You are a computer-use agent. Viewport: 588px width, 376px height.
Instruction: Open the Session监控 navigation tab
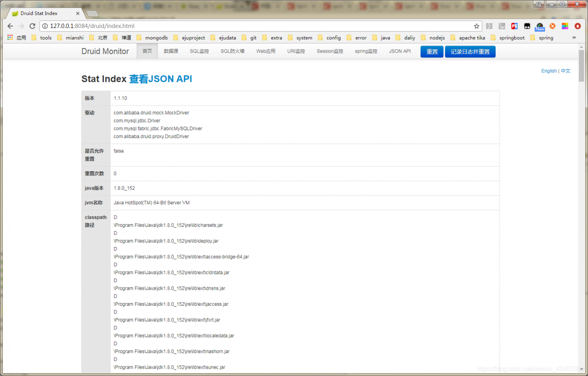[330, 51]
